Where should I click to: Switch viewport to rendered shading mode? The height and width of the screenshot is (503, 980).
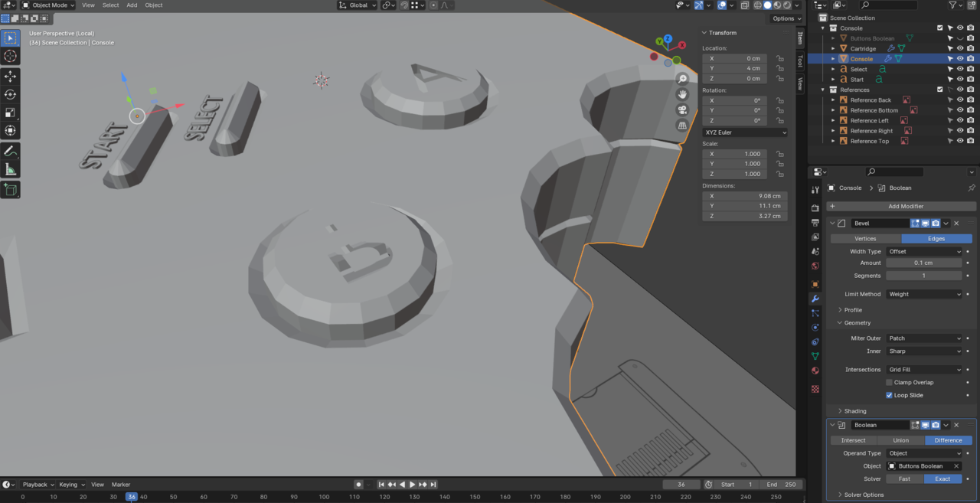coord(788,5)
